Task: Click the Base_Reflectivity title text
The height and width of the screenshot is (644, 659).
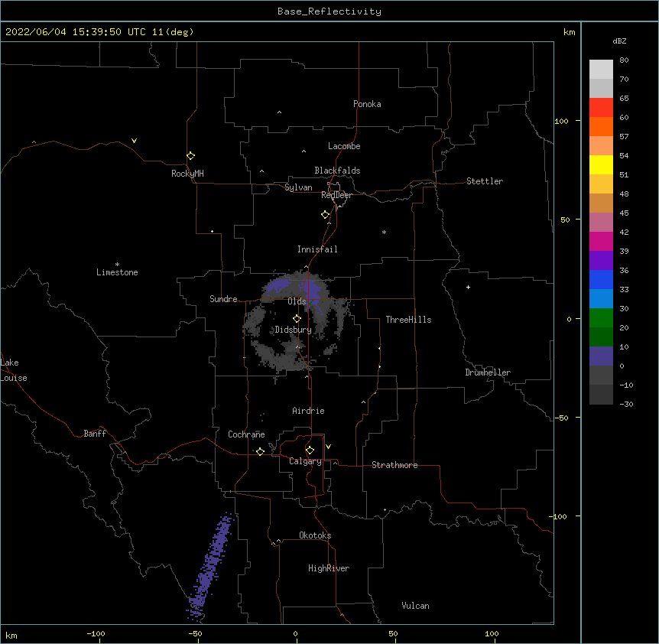Action: [x=329, y=11]
